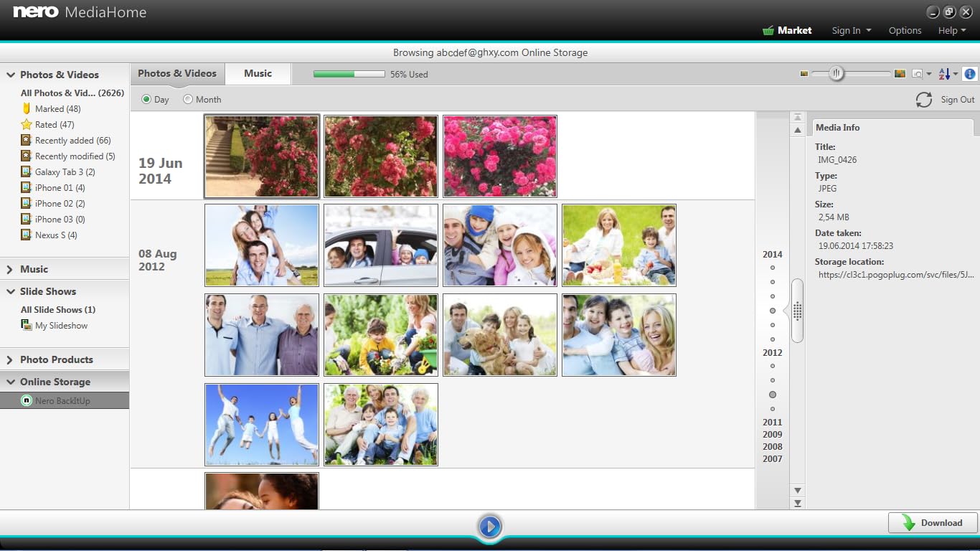Open the A-Z sort order dropdown
Image resolution: width=980 pixels, height=551 pixels.
tap(948, 74)
